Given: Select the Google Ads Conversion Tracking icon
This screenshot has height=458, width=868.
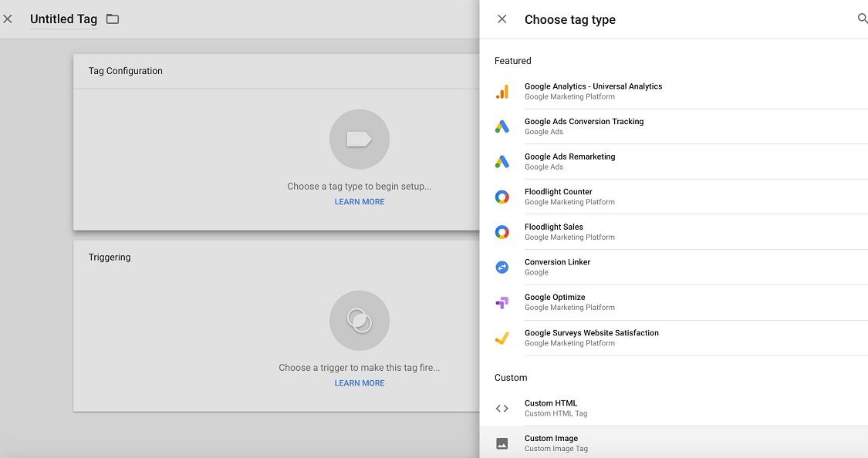Looking at the screenshot, I should [x=502, y=126].
